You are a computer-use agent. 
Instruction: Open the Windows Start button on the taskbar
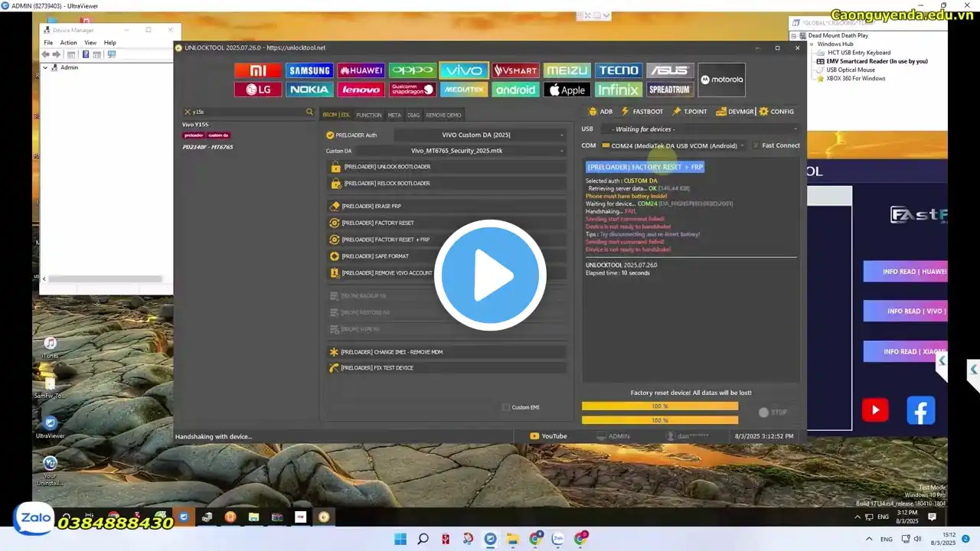pos(400,539)
